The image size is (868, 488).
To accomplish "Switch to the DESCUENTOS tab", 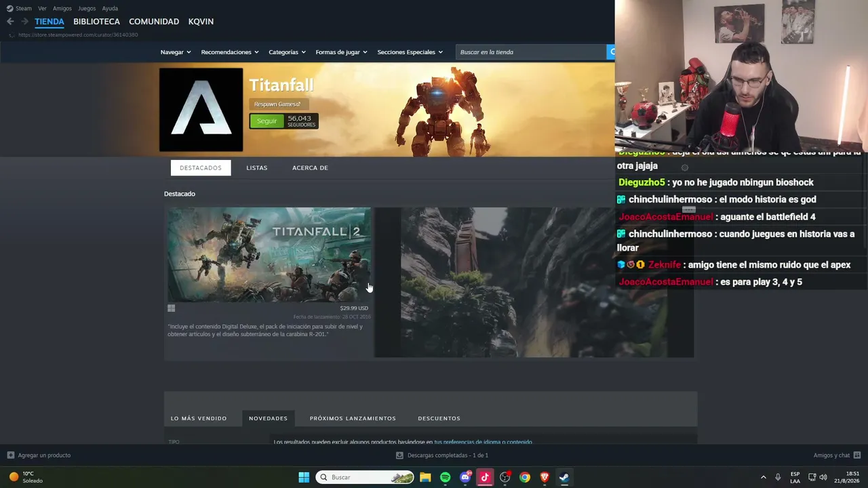I will pos(439,418).
